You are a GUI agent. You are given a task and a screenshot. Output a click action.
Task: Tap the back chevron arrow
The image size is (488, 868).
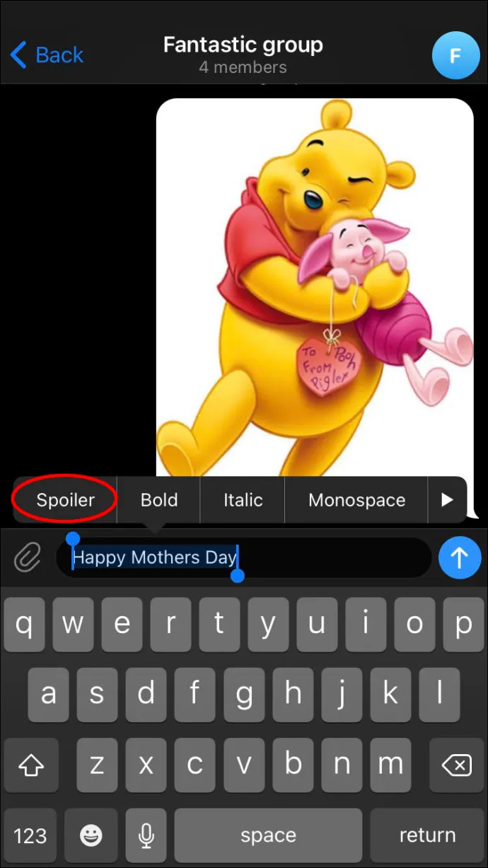[x=18, y=54]
